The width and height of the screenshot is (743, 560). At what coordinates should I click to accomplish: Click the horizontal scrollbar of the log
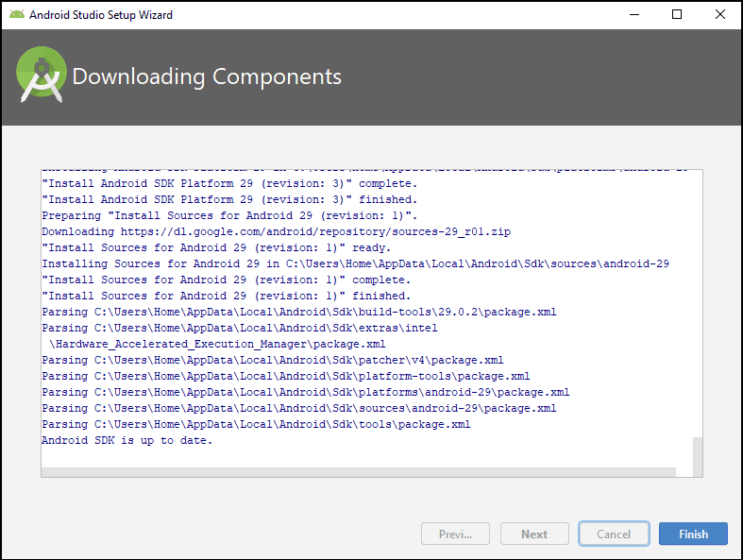(x=358, y=472)
